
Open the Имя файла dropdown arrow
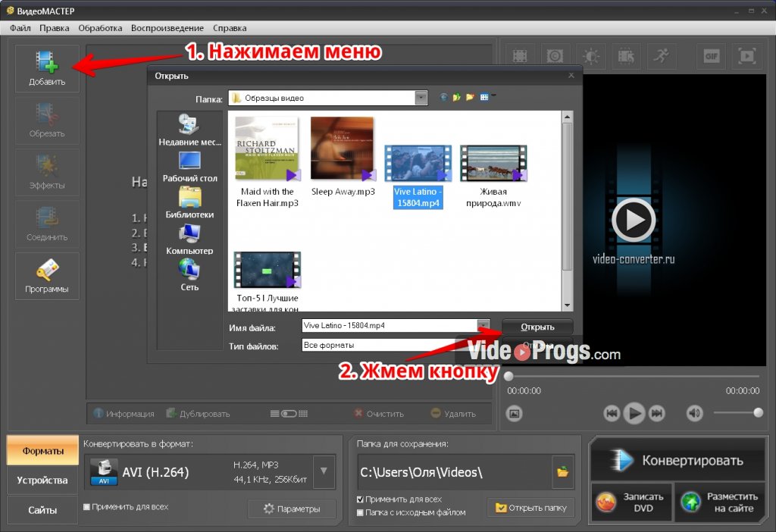point(483,326)
